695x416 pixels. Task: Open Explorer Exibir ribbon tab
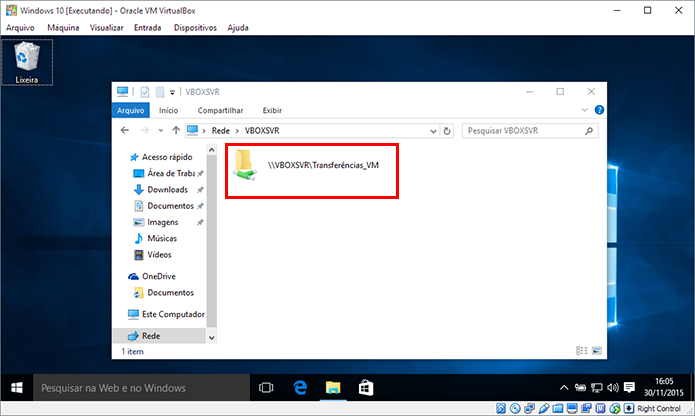coord(272,110)
